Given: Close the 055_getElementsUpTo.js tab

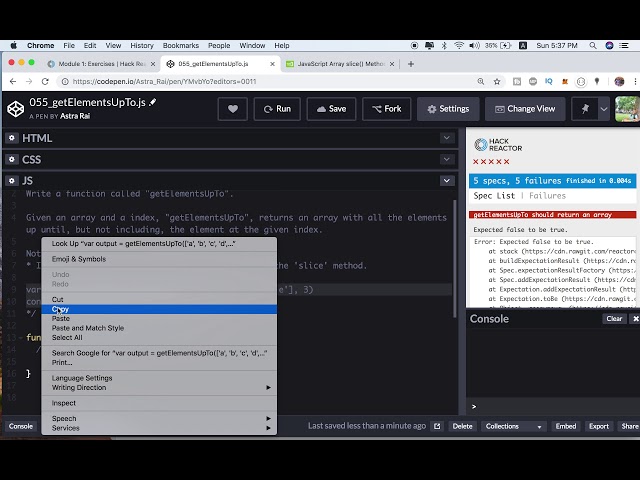Looking at the screenshot, I should pyautogui.click(x=272, y=64).
